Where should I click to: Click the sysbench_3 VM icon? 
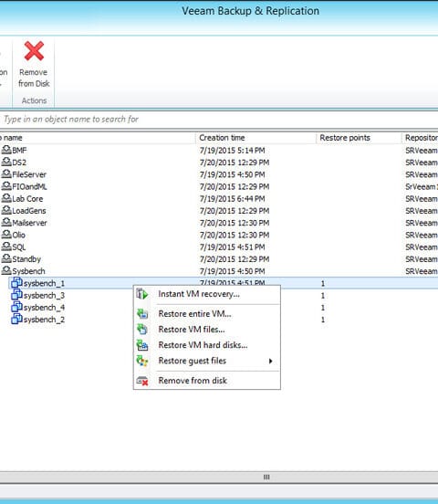16,295
